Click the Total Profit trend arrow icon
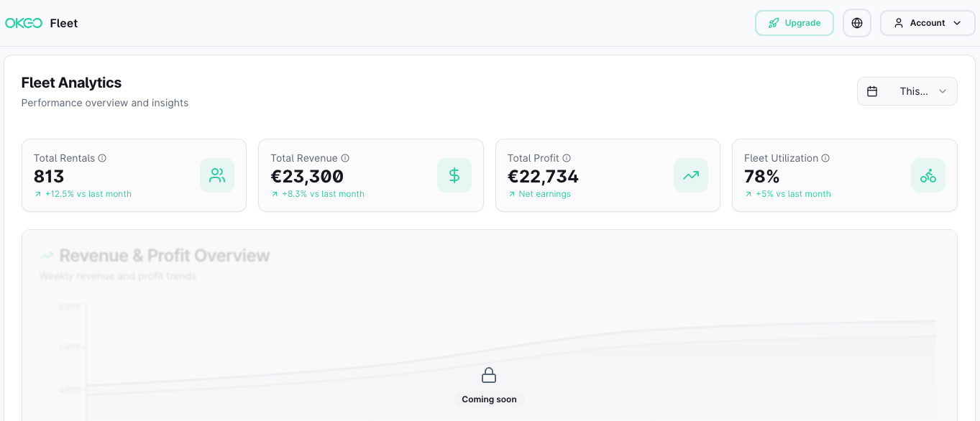 point(691,175)
